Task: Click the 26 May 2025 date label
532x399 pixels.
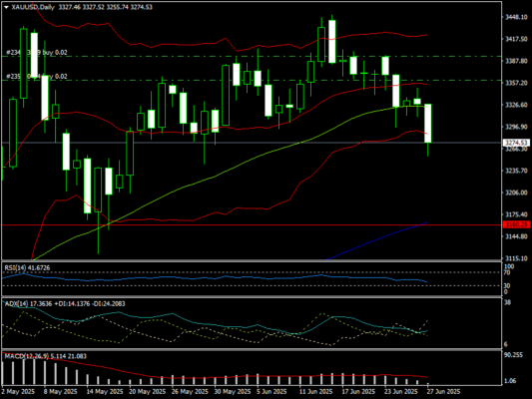Action: click(189, 392)
